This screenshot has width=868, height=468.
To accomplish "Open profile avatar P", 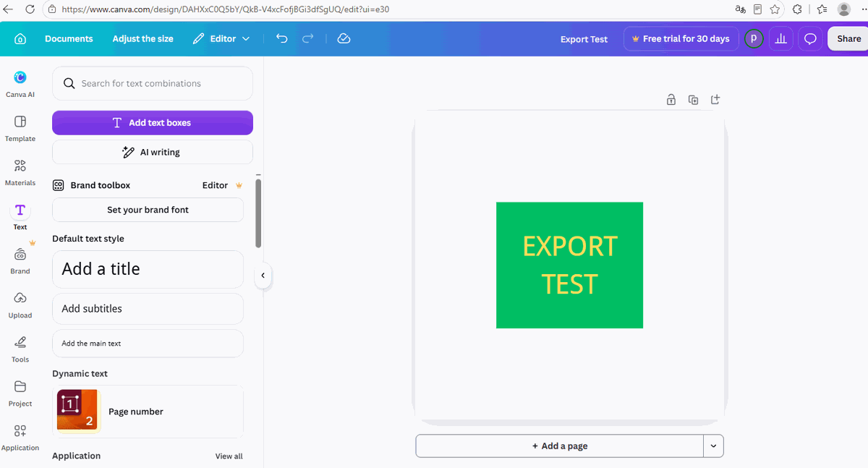I will (x=754, y=39).
